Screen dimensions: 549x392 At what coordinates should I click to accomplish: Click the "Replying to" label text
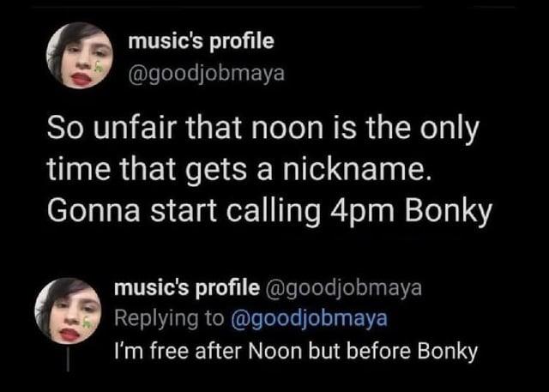pos(169,319)
